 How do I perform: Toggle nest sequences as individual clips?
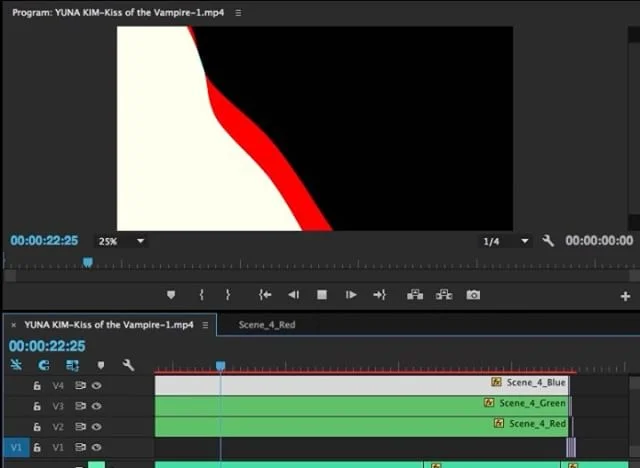pos(16,365)
